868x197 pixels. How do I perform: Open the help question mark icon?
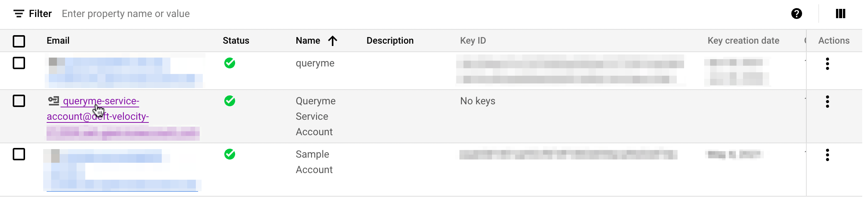pos(796,14)
